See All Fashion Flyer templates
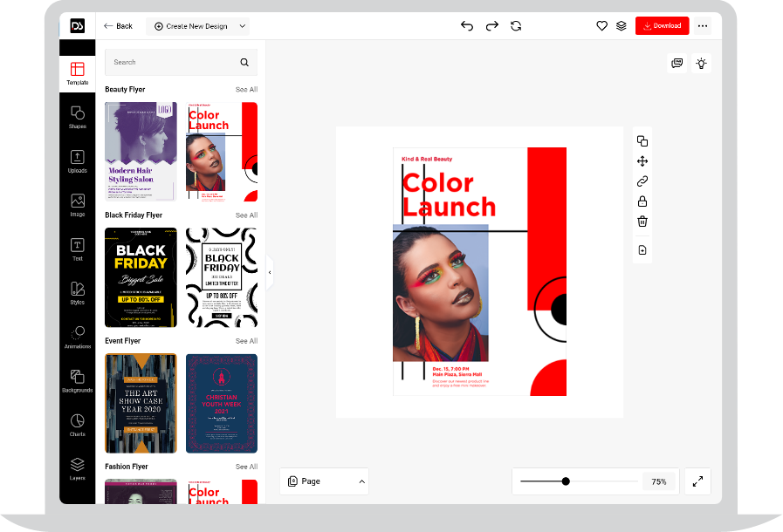This screenshot has width=783, height=532. click(247, 467)
